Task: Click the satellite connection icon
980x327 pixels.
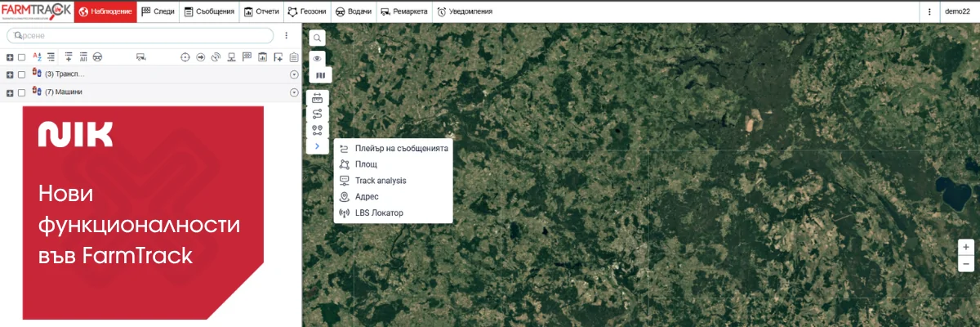Action: click(216, 57)
